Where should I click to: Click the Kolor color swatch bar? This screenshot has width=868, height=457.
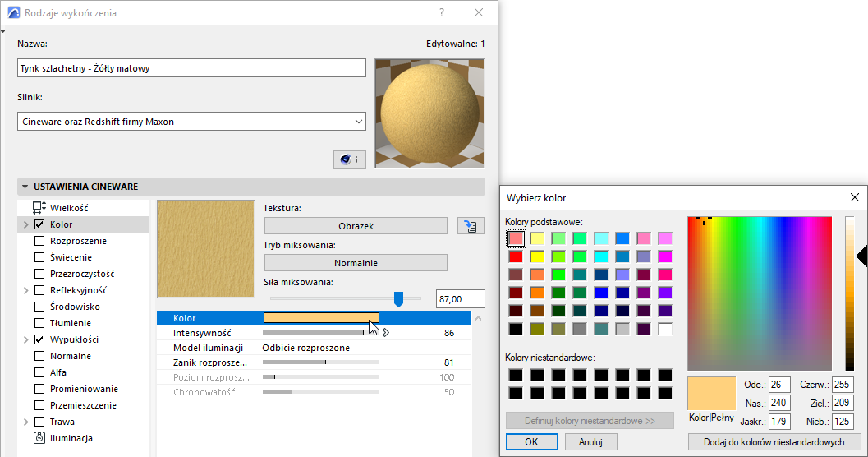coord(321,317)
